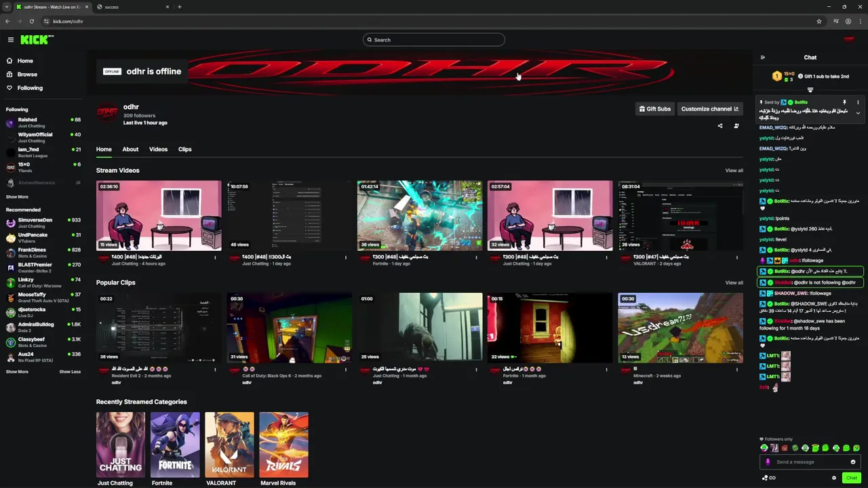The width and height of the screenshot is (868, 488).
Task: Open a new browser tab
Action: [180, 7]
